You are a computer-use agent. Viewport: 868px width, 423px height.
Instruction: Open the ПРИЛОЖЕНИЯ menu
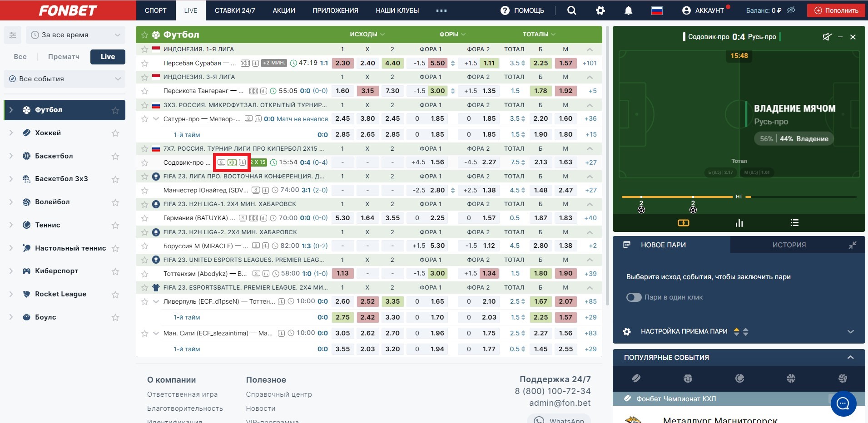pos(335,10)
